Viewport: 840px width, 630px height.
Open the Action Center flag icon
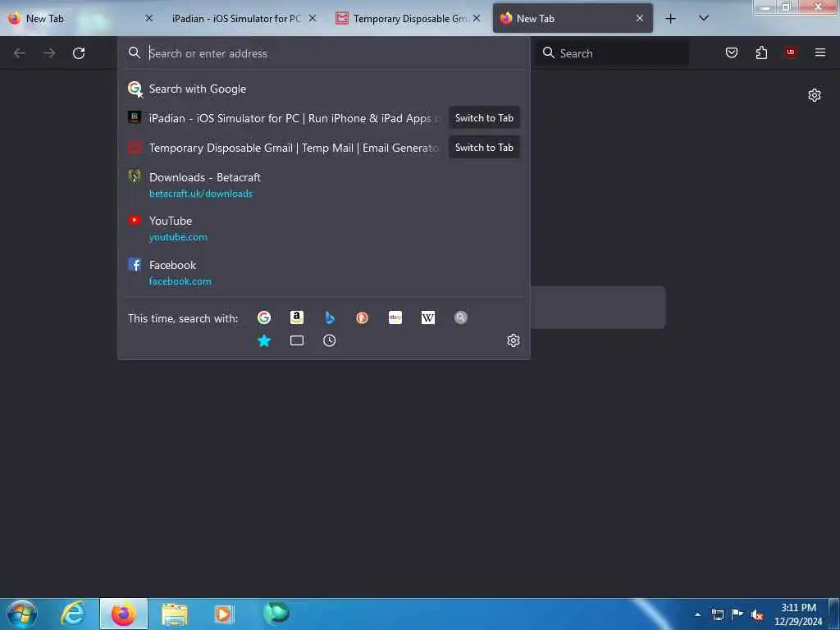coord(737,614)
